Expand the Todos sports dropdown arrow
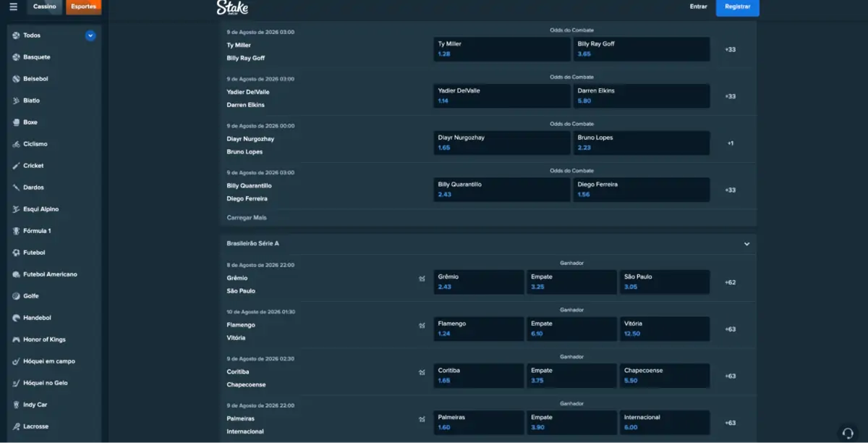The image size is (868, 443). pyautogui.click(x=90, y=35)
